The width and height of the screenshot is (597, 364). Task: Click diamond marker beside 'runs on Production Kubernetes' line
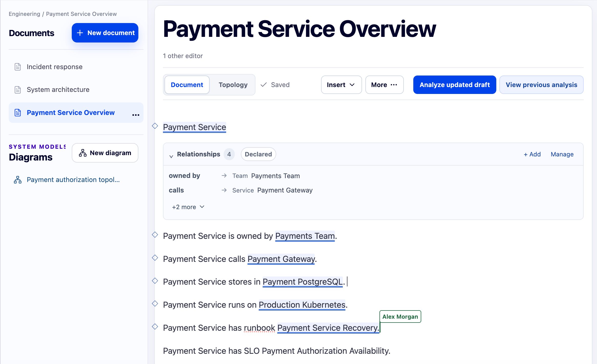[155, 304]
